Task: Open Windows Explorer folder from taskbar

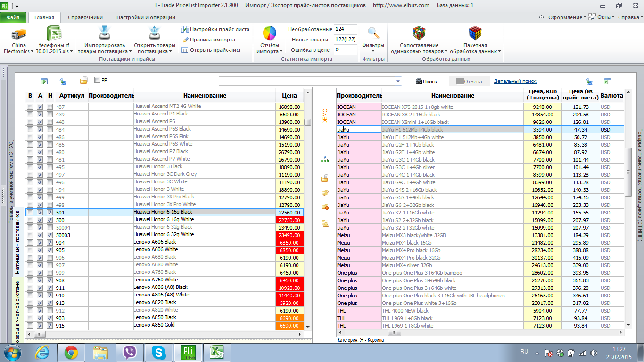Action: (x=100, y=353)
